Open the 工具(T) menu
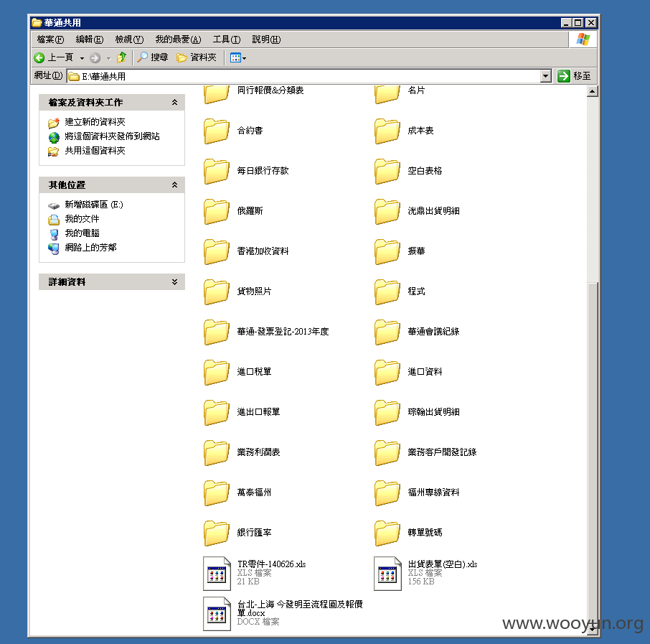 [x=226, y=39]
